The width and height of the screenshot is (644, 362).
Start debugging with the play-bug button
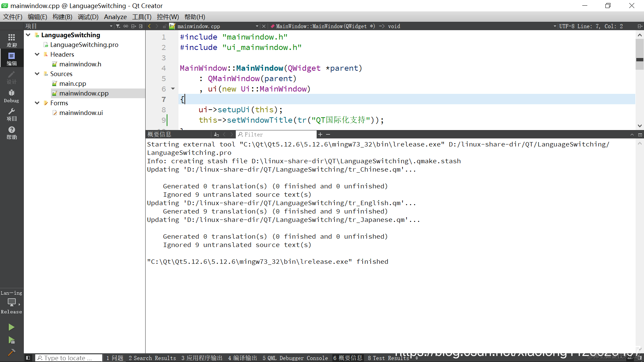[12, 341]
